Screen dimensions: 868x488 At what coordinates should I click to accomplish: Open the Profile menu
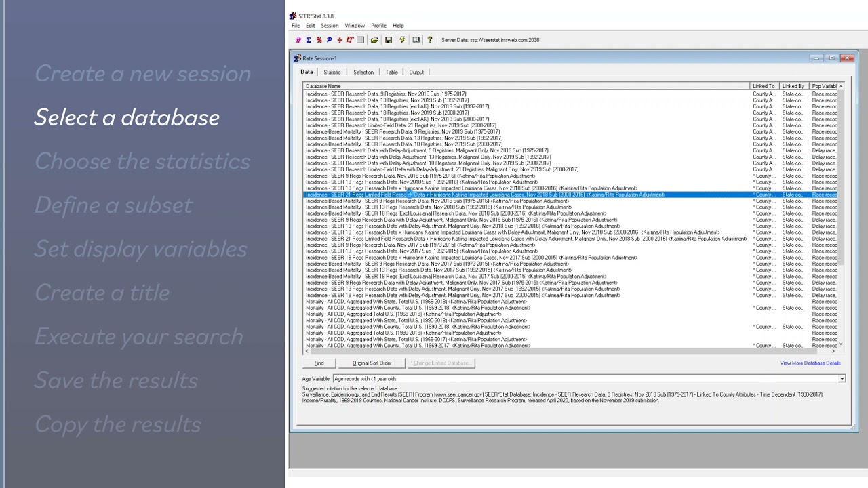tap(378, 26)
